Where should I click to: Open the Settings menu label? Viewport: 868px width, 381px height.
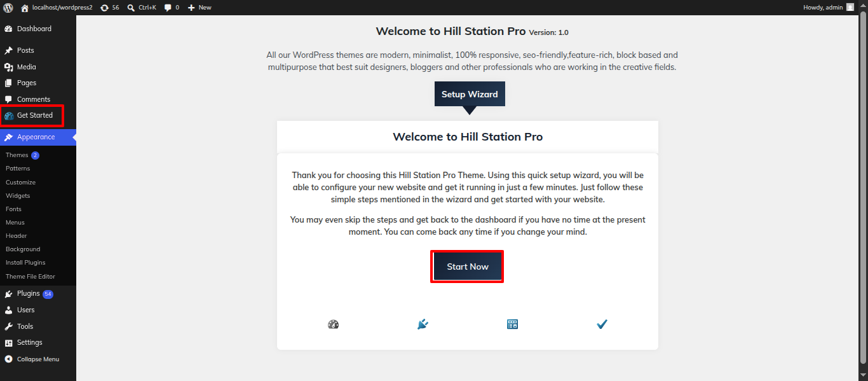[x=30, y=342]
